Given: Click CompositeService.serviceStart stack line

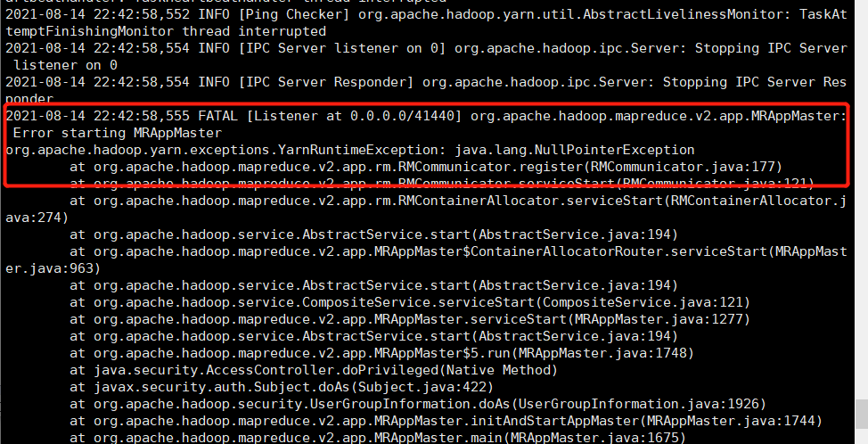Looking at the screenshot, I should 410,302.
